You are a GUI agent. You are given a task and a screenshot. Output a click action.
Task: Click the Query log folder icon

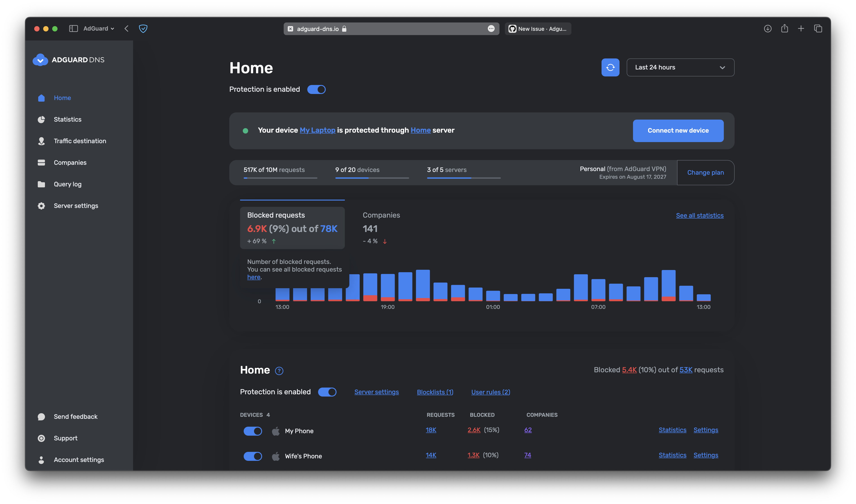41,184
